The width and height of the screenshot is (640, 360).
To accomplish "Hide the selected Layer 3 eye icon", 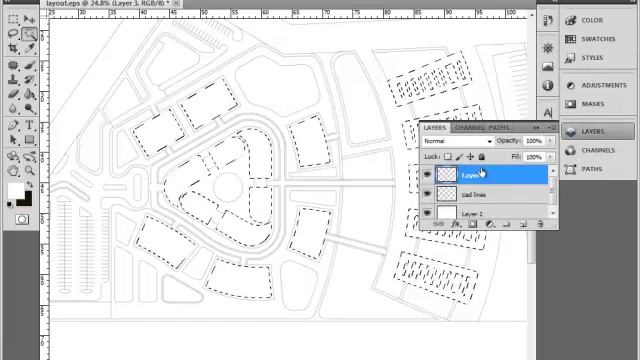I will coord(427,175).
